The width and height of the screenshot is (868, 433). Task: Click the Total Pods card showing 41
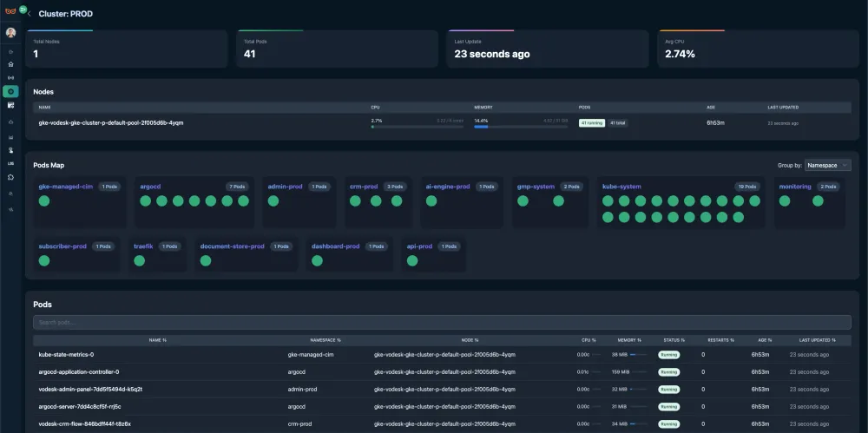[337, 49]
